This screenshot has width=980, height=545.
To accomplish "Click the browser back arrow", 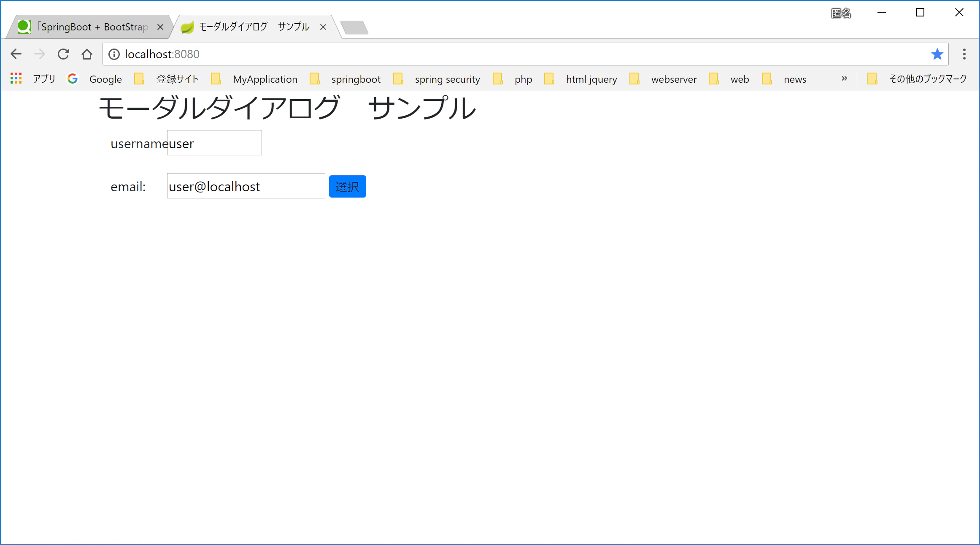I will click(x=16, y=54).
